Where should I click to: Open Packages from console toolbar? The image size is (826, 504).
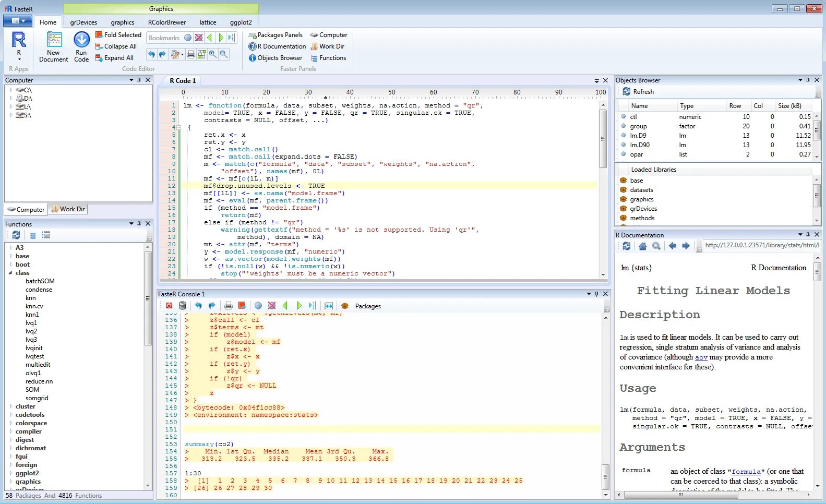pyautogui.click(x=362, y=306)
